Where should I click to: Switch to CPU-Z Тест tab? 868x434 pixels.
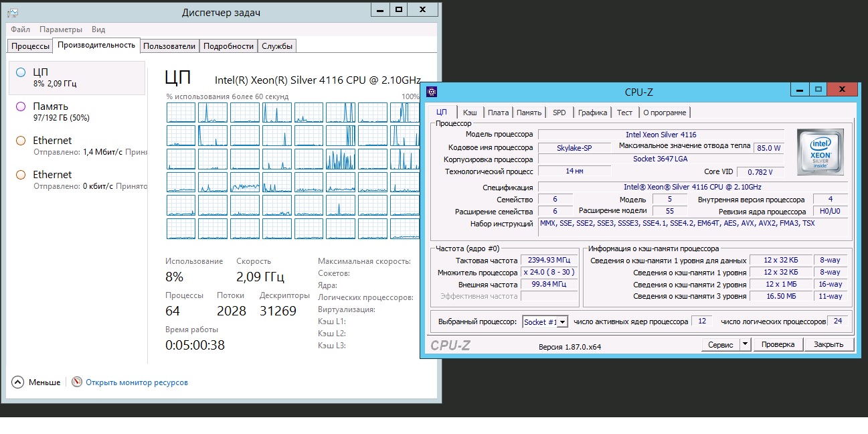click(624, 113)
